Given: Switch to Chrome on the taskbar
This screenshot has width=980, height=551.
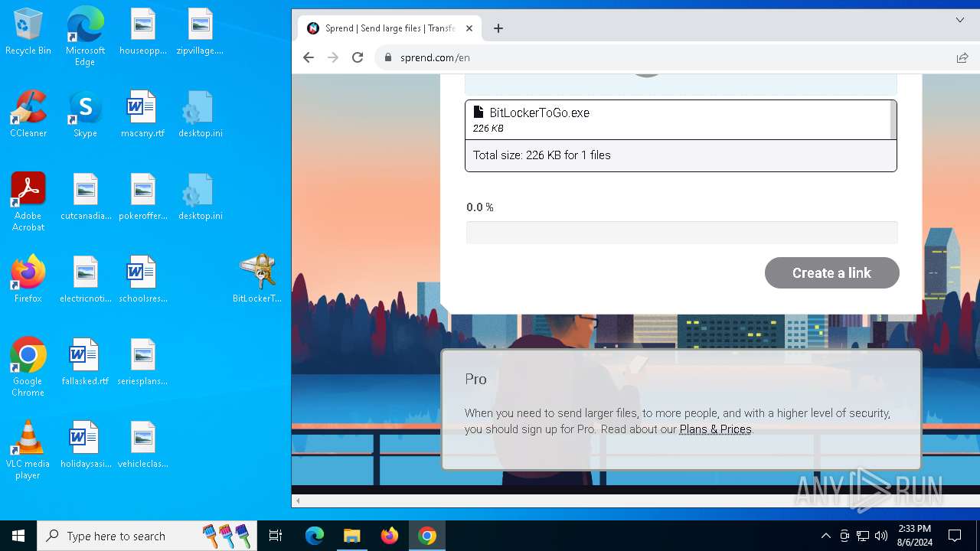Looking at the screenshot, I should tap(427, 536).
